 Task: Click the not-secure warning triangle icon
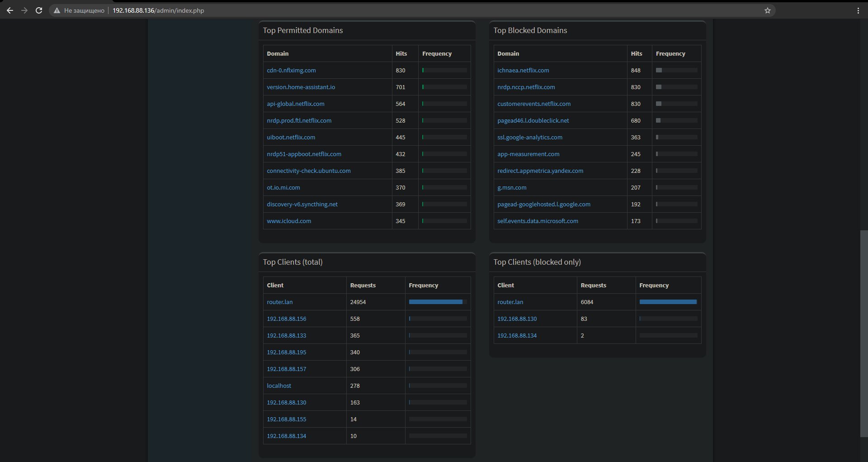click(x=57, y=10)
